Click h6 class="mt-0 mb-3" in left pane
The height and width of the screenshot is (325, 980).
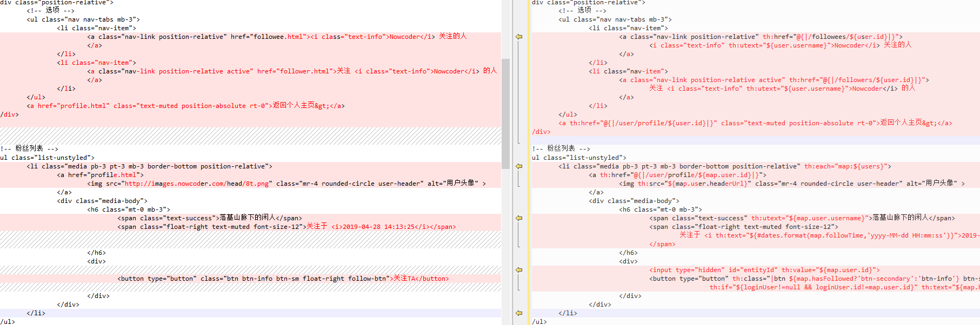tap(129, 209)
